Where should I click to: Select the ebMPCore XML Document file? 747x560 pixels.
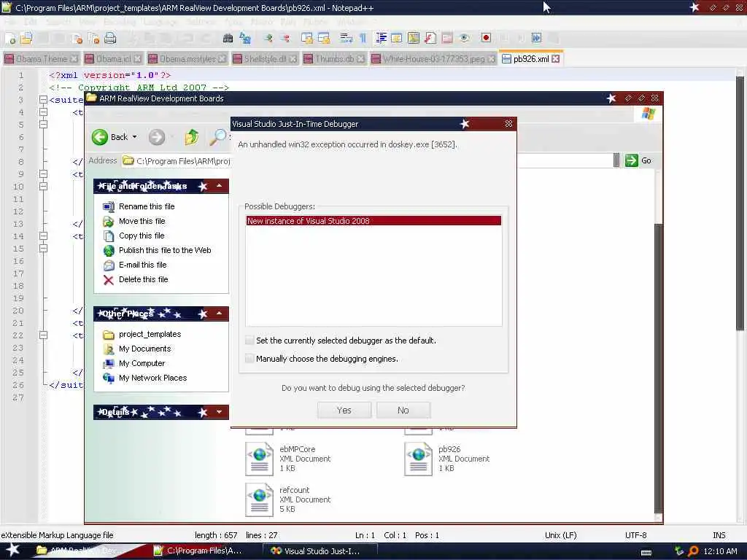pos(288,459)
